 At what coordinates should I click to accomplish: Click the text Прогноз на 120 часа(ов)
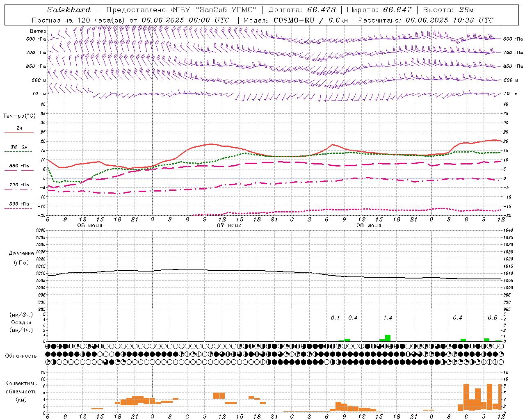79,20
